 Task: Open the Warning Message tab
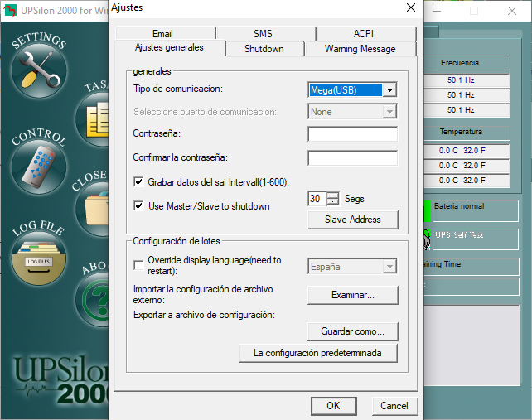[x=360, y=49]
